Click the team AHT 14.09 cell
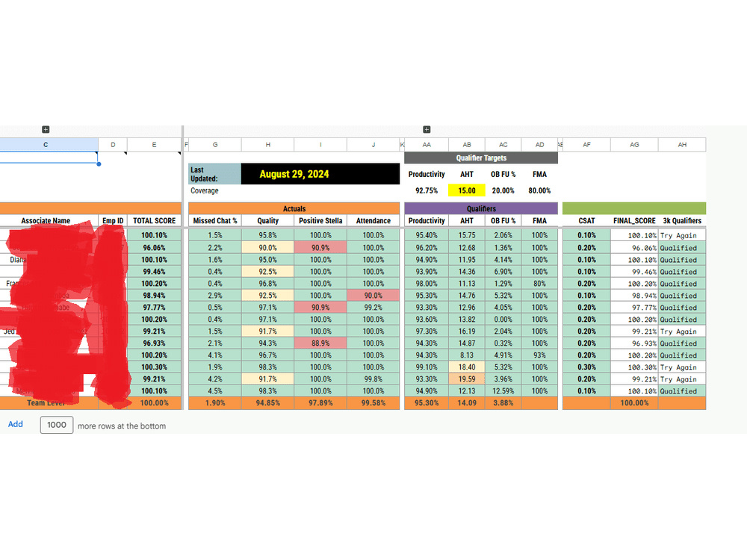This screenshot has height=560, width=747. (x=467, y=403)
